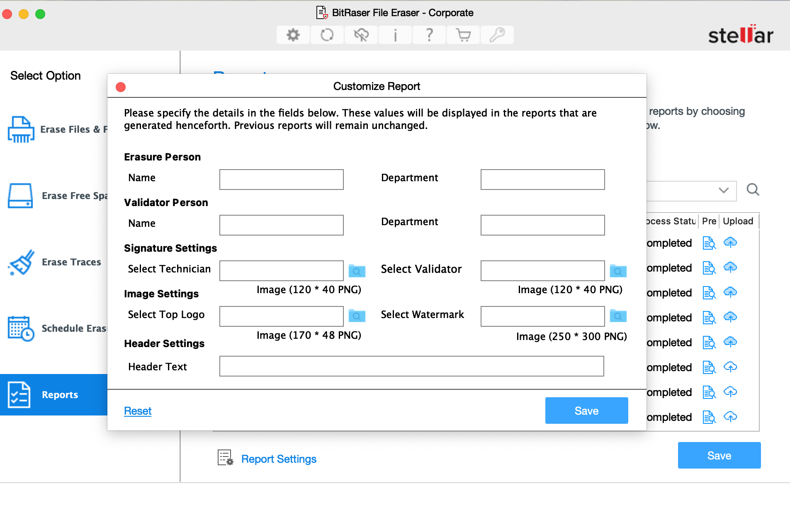
Task: Upload report in fifth completed row
Action: (x=730, y=342)
